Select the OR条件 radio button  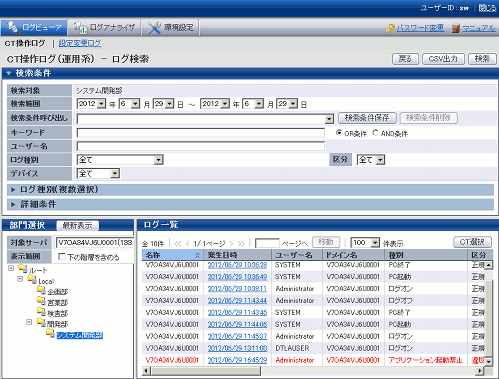pyautogui.click(x=339, y=133)
